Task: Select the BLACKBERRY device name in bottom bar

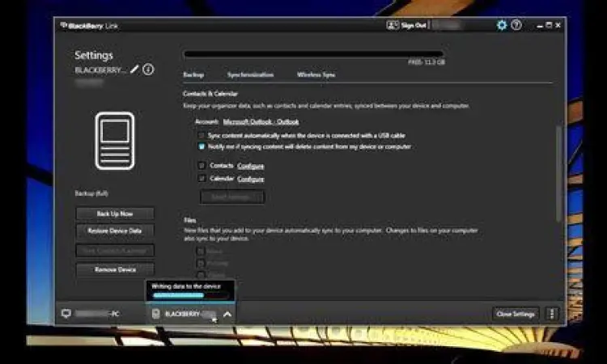Action: pyautogui.click(x=190, y=314)
